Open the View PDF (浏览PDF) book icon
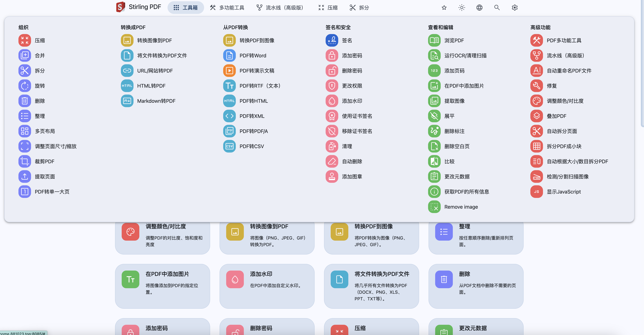Viewport: 644px width, 335px height. [434, 40]
